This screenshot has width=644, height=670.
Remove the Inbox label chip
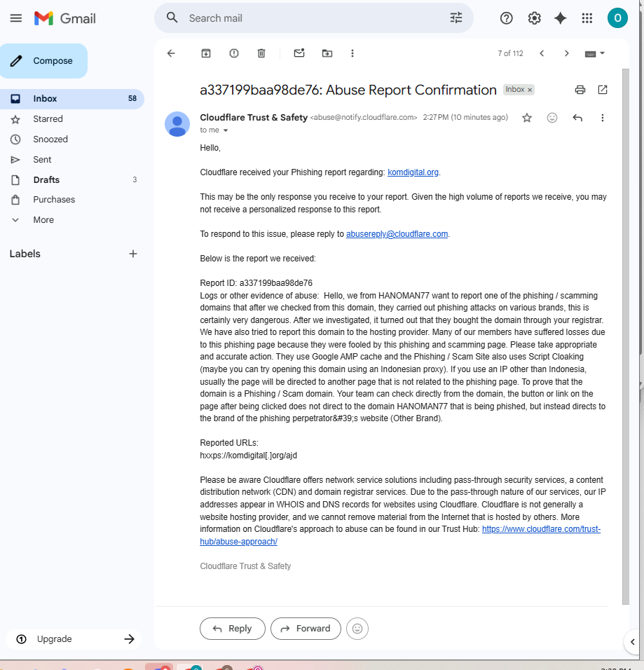530,90
